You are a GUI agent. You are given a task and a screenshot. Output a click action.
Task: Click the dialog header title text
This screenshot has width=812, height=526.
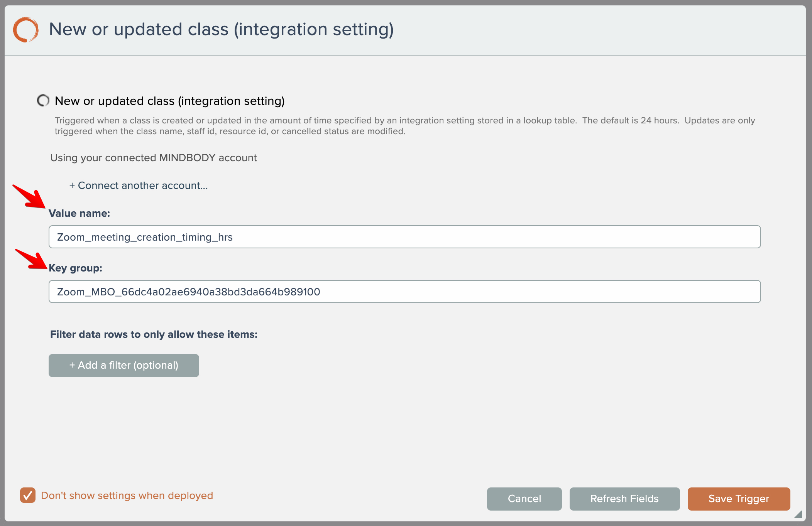(x=221, y=29)
